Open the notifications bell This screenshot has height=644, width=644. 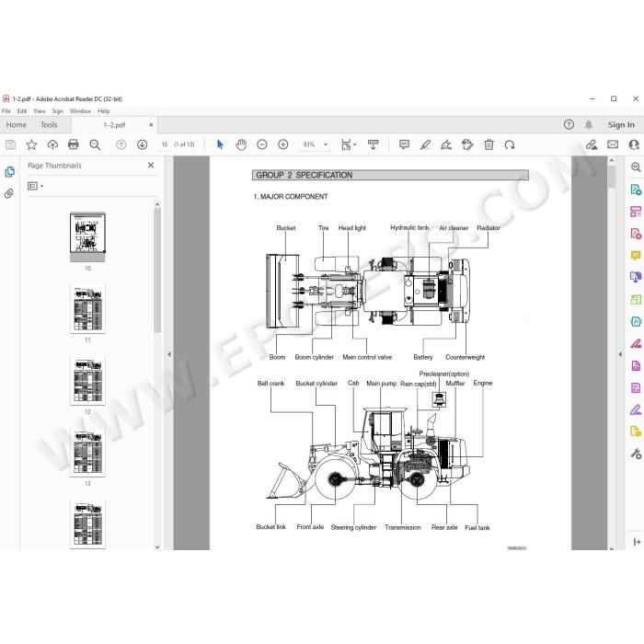589,124
